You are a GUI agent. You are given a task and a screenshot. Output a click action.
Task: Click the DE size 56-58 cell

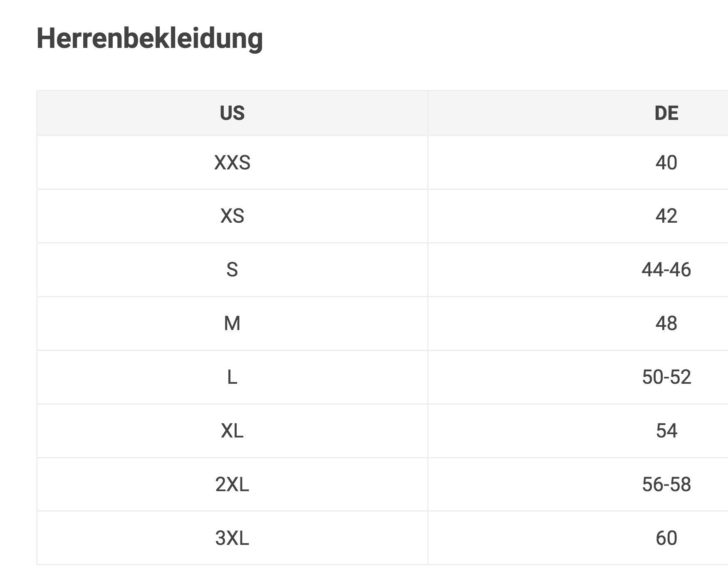[666, 485]
